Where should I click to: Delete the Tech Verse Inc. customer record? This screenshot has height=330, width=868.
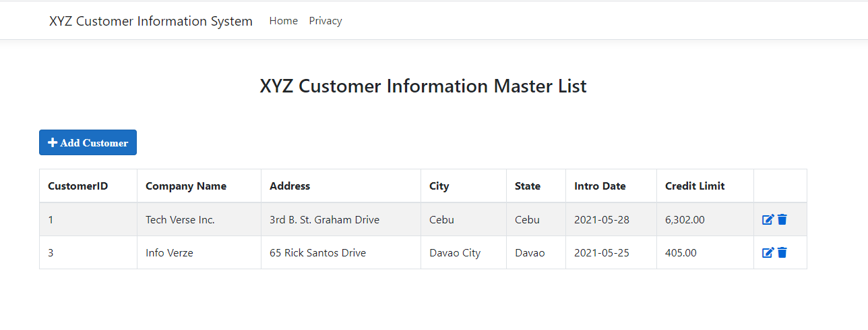782,219
